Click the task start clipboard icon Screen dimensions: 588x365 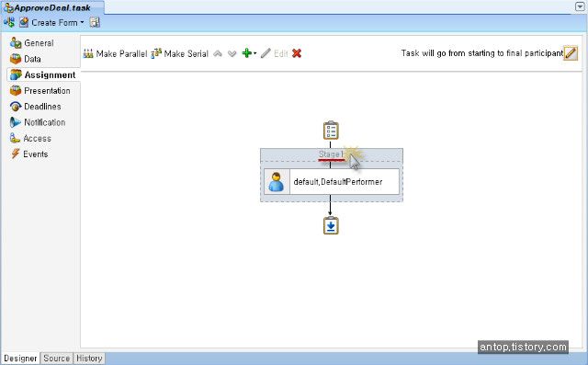[x=331, y=131]
